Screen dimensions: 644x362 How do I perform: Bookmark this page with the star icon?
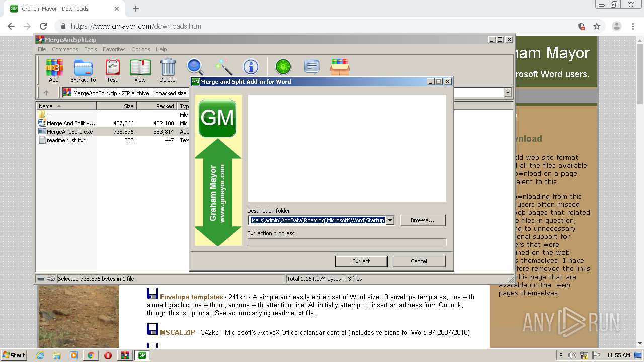[597, 26]
